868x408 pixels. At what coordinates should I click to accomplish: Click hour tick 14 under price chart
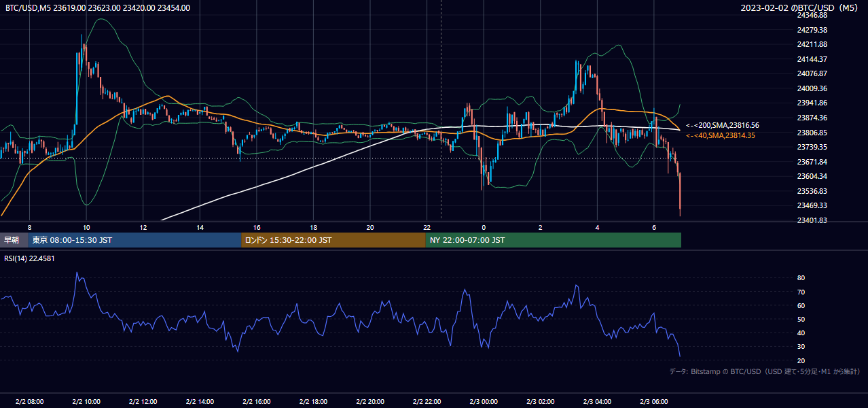(x=200, y=227)
